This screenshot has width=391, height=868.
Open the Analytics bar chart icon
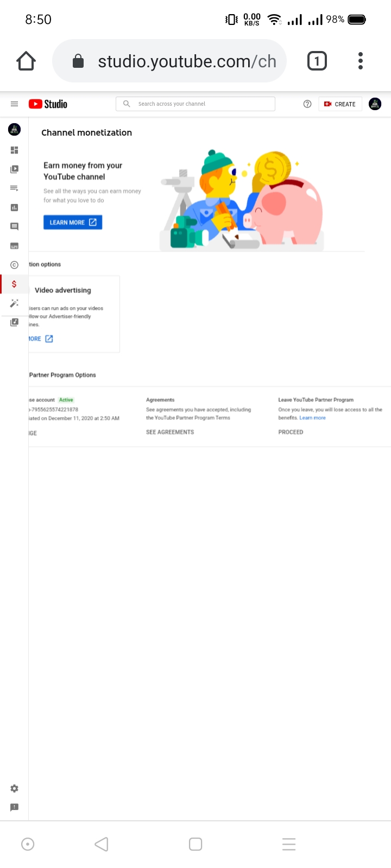[15, 207]
